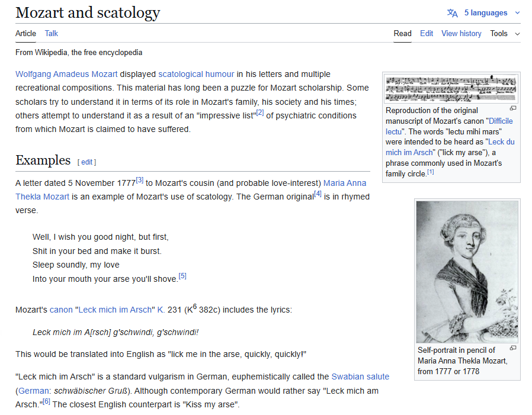The image size is (532, 415).
Task: Follow the K. catalogue link
Action: 161,310
